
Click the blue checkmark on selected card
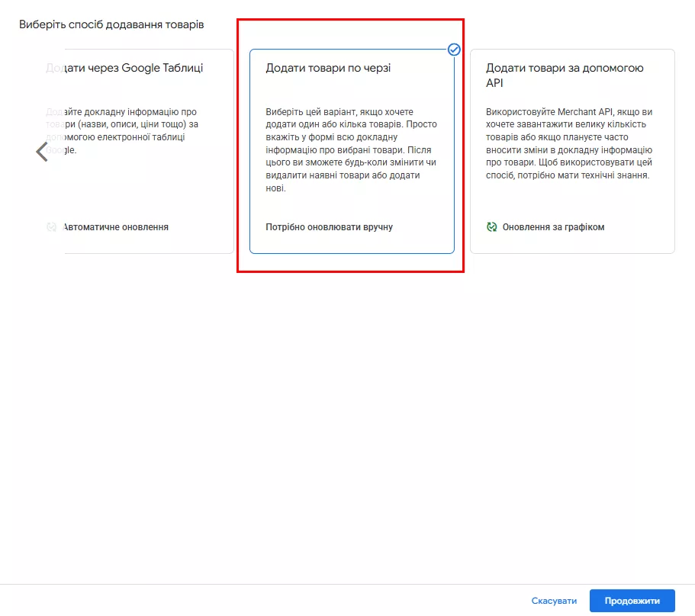coord(454,50)
